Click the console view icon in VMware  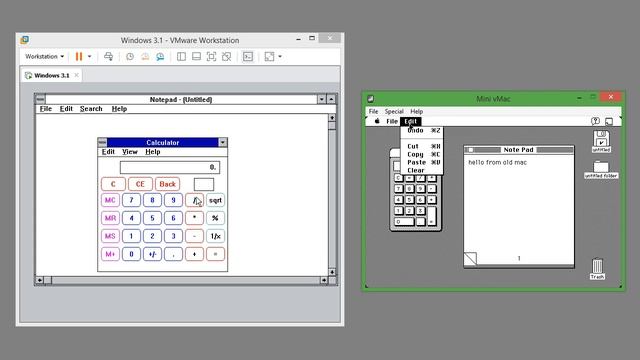point(248,56)
